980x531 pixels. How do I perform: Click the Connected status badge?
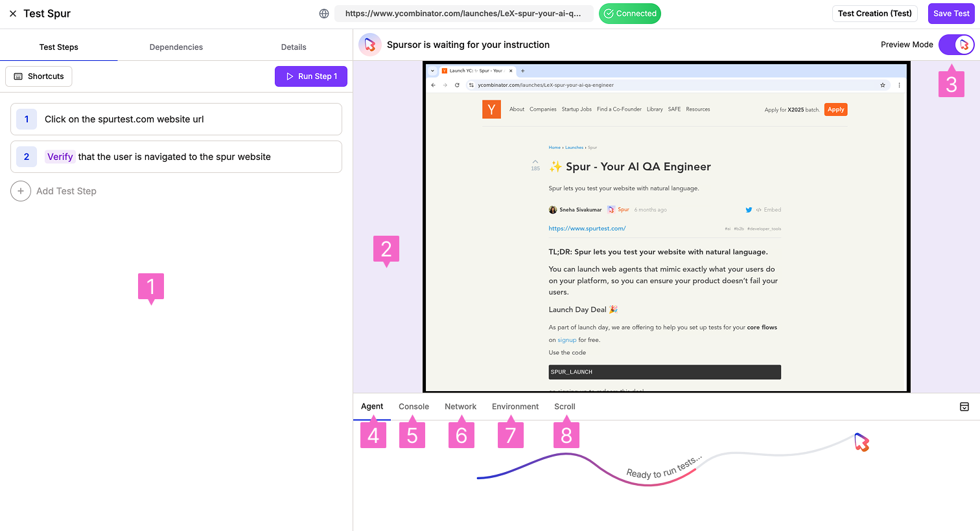pos(630,14)
